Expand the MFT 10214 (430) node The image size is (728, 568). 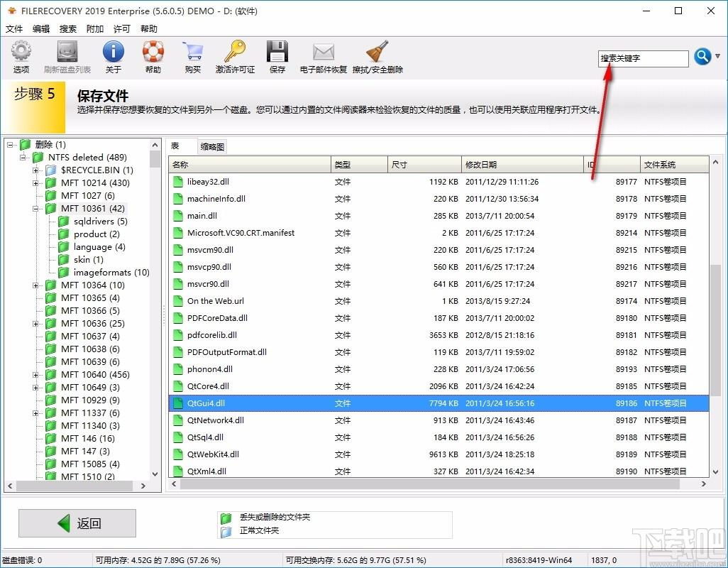tap(35, 183)
